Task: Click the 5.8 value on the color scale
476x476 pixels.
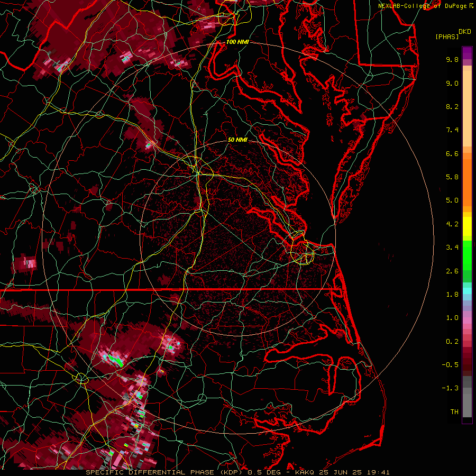Action: (x=452, y=177)
